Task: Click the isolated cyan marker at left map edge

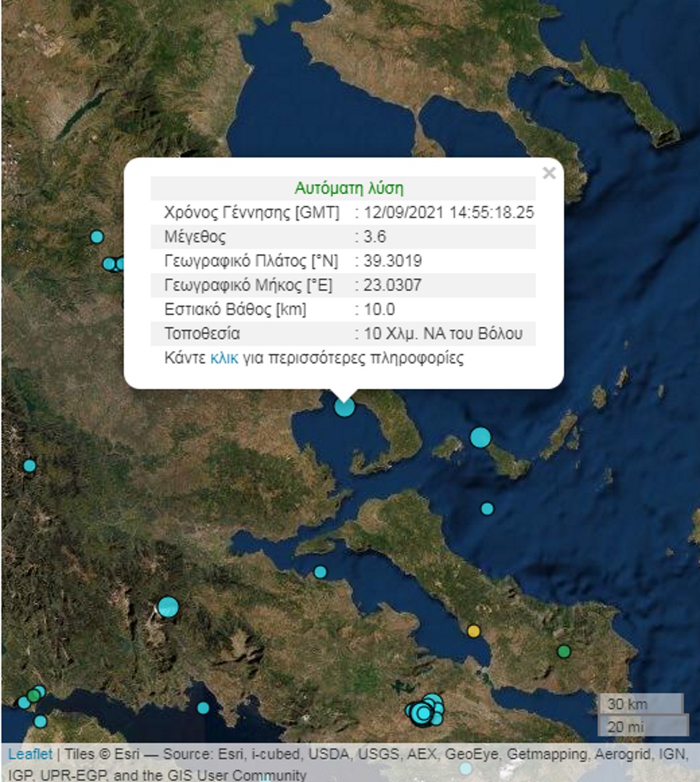Action: click(29, 466)
